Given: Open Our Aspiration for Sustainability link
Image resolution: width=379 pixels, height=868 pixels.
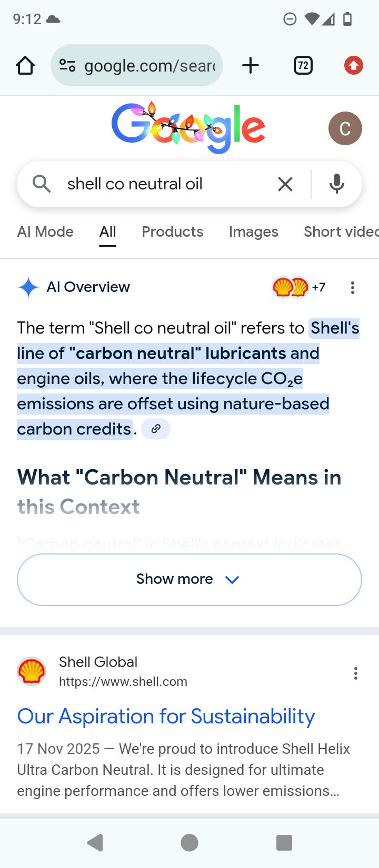Looking at the screenshot, I should [x=166, y=716].
